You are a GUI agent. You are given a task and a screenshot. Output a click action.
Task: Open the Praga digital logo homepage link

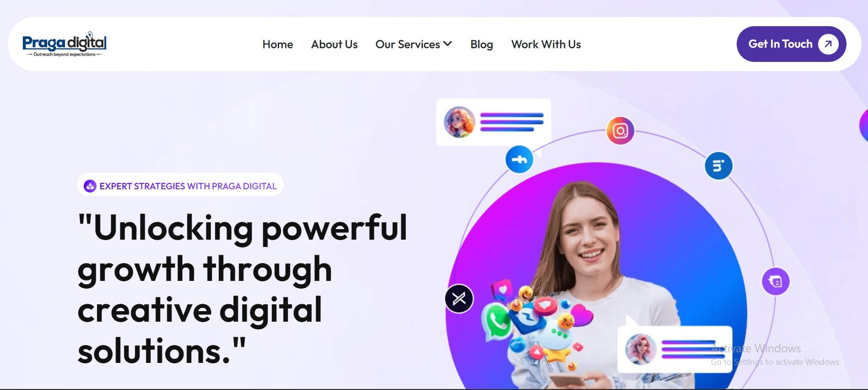click(x=65, y=44)
